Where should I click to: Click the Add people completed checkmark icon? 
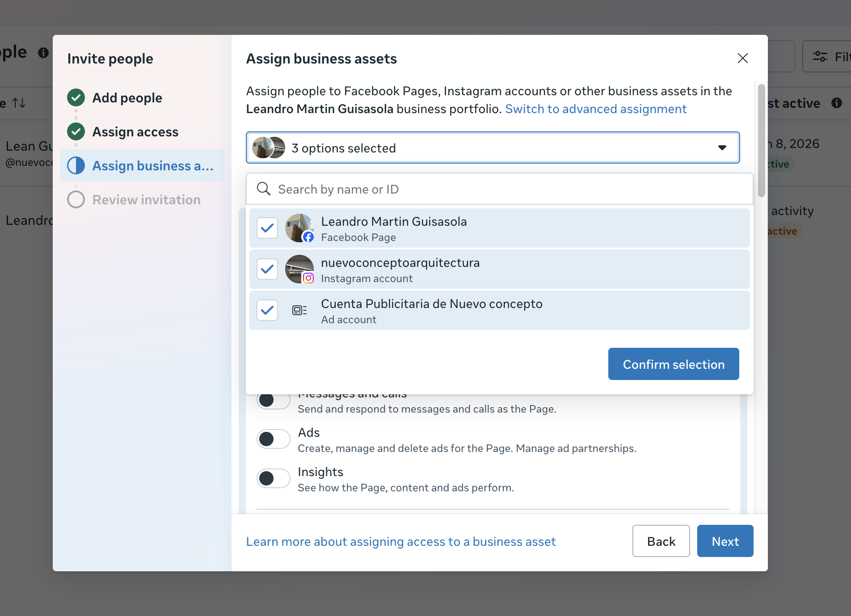tap(76, 97)
